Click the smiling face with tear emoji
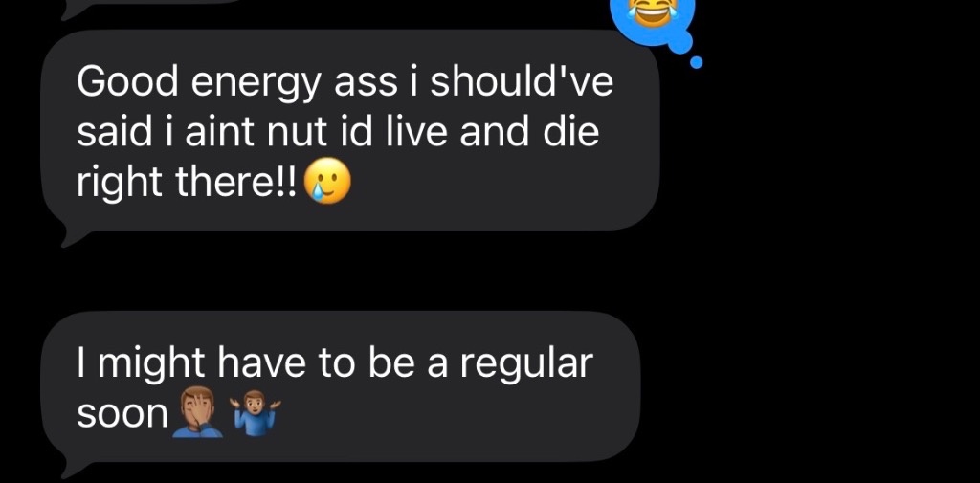The height and width of the screenshot is (483, 980). pyautogui.click(x=327, y=185)
